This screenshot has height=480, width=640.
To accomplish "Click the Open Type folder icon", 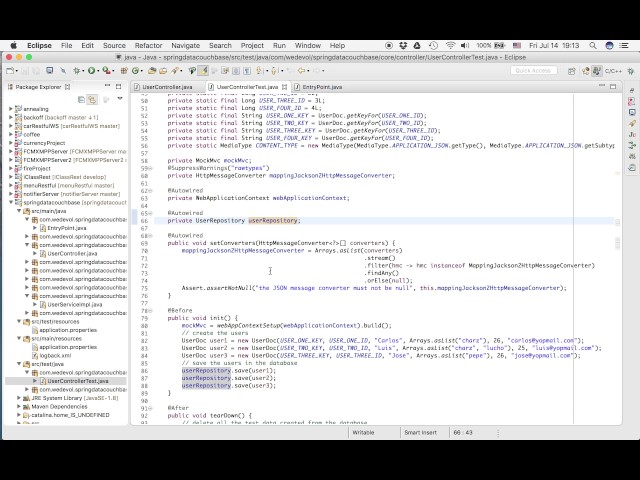I will [152, 71].
